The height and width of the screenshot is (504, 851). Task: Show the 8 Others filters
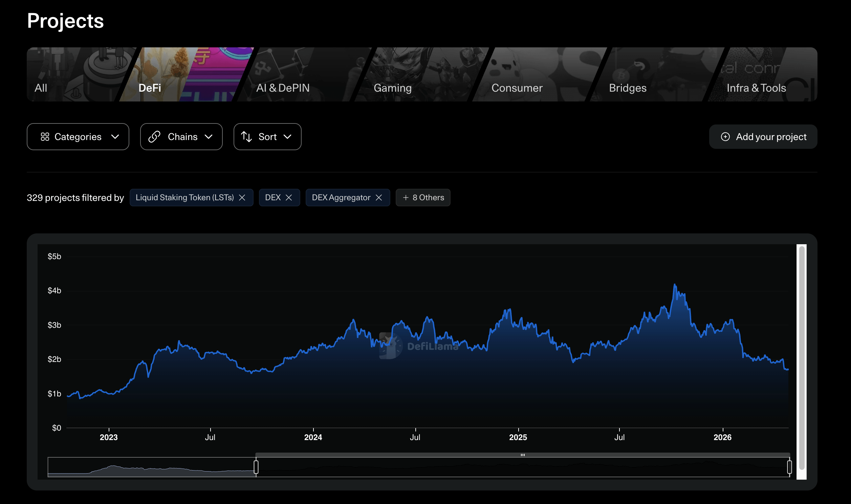coord(423,198)
